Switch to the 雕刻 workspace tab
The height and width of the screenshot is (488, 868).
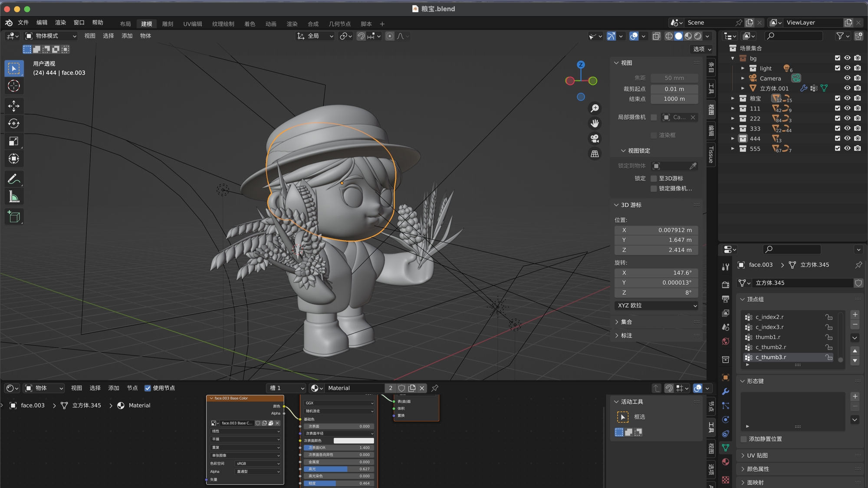(x=168, y=24)
